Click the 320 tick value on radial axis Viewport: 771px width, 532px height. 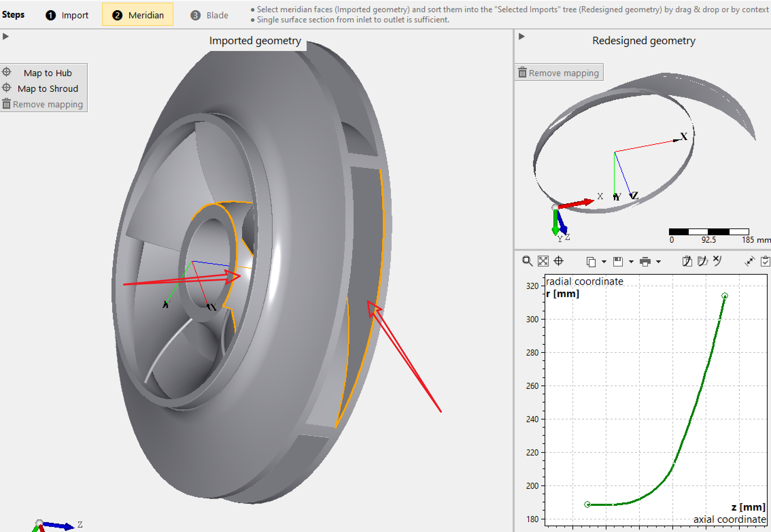point(532,286)
